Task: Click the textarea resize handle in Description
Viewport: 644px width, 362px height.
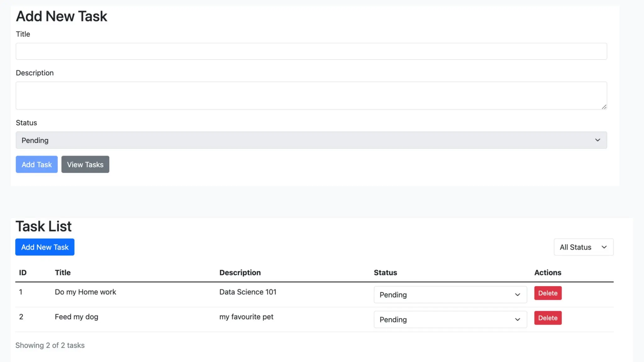Action: point(604,107)
